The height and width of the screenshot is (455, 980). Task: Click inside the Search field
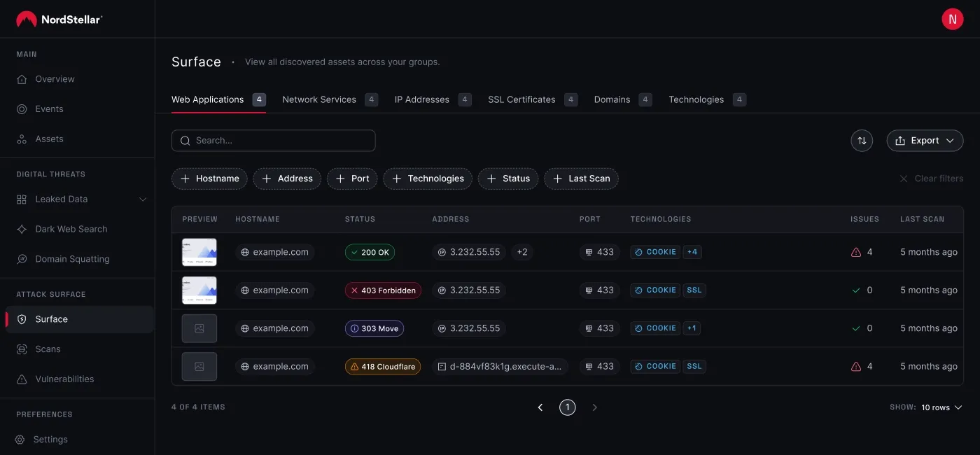[x=273, y=141]
